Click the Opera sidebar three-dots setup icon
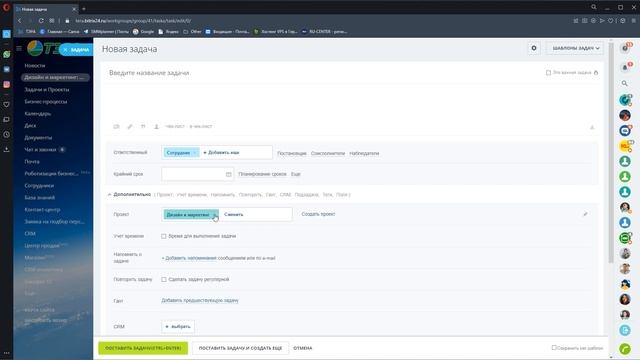This screenshot has width=640, height=360. (x=7, y=353)
